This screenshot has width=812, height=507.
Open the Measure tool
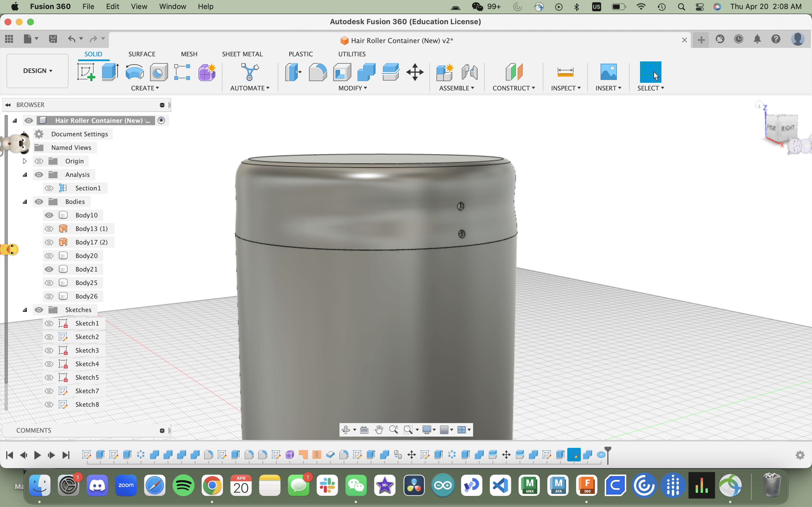pos(565,72)
